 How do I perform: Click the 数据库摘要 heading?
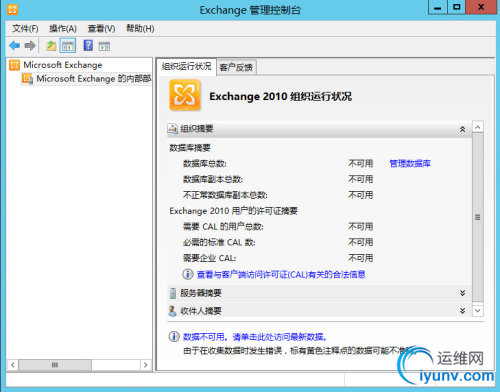coord(190,148)
